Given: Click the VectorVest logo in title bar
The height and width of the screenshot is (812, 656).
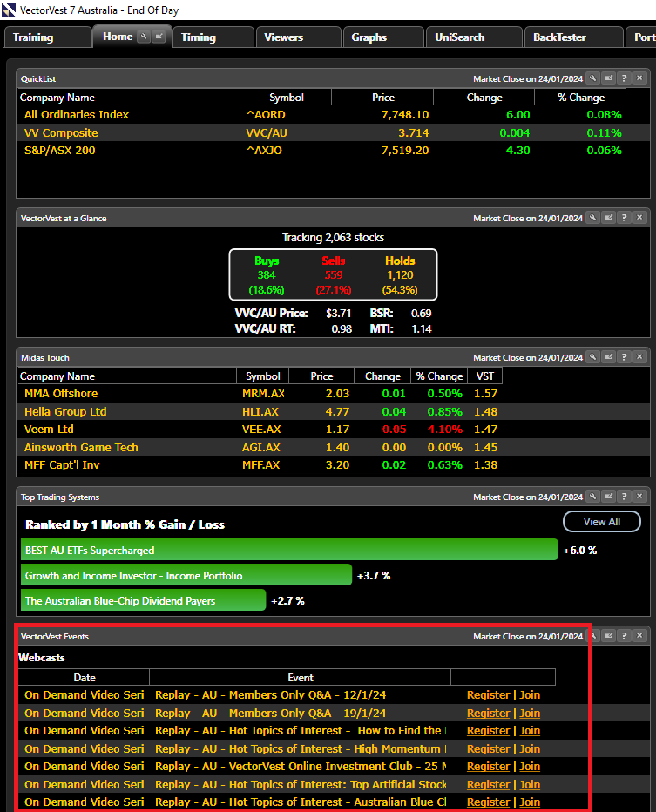Looking at the screenshot, I should tap(9, 10).
